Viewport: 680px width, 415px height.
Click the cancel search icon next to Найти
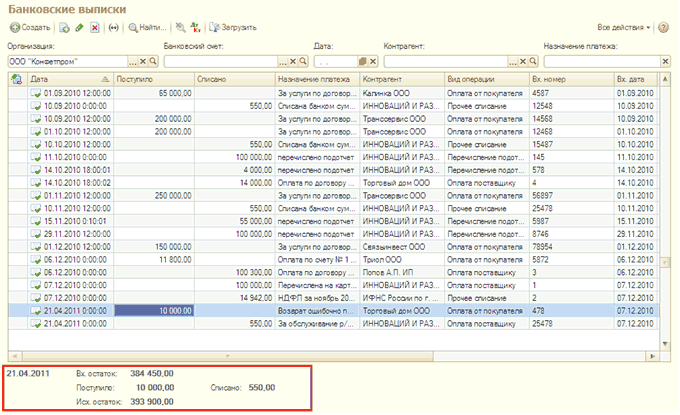(x=180, y=27)
